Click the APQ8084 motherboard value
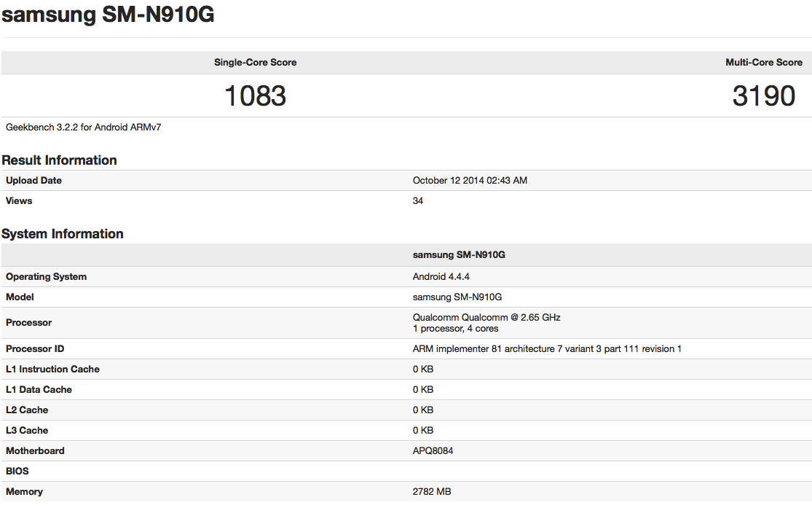 433,451
